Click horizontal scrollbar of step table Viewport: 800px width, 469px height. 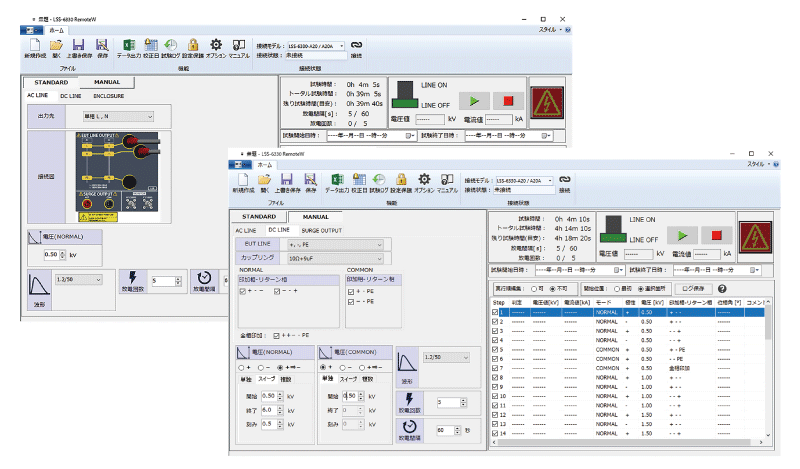coord(629,442)
